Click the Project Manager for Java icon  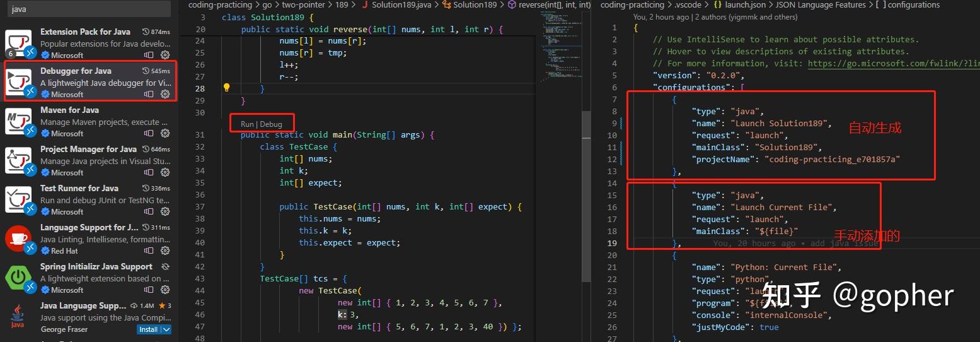pos(18,161)
